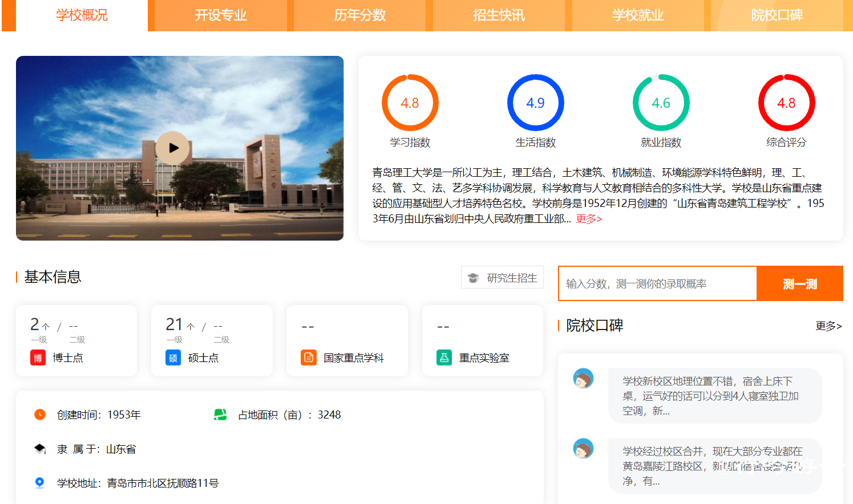
Task: Expand school description via 更多> link
Action: click(x=589, y=219)
